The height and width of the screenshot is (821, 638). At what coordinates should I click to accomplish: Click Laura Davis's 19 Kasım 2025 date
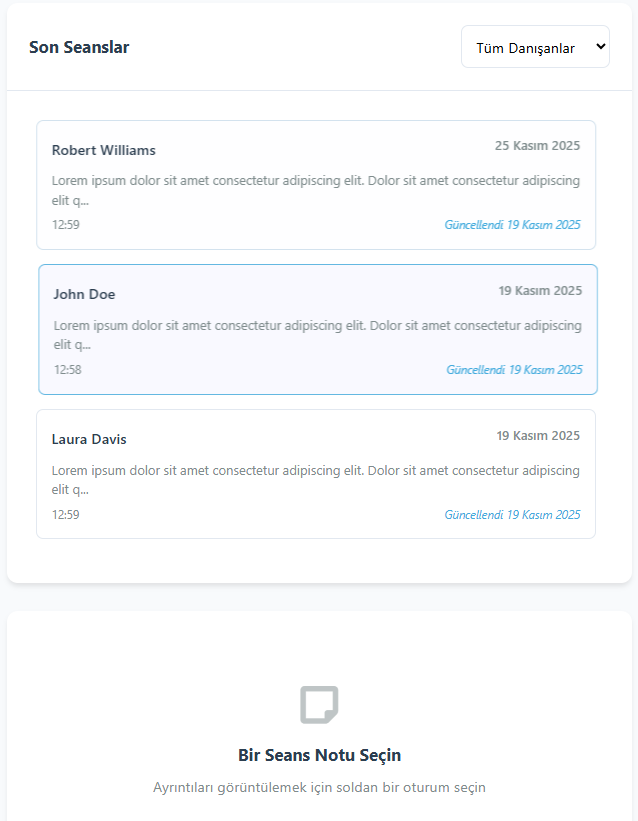[x=538, y=436]
